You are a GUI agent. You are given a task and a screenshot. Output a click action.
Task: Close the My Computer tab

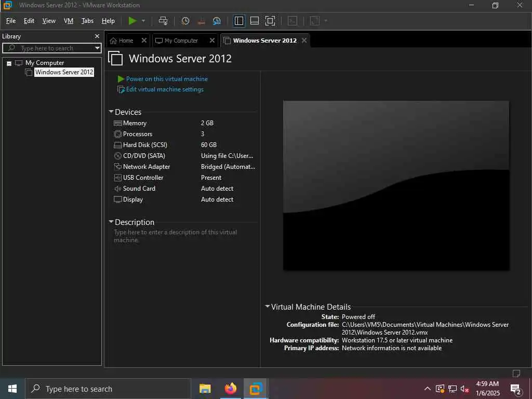[212, 41]
